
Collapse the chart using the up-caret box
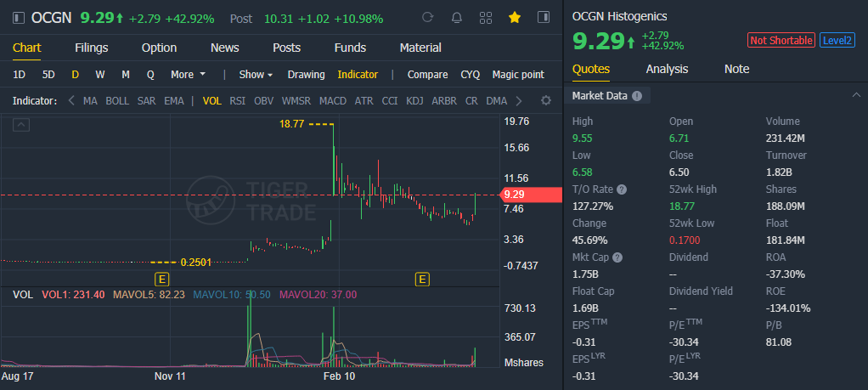point(21,125)
